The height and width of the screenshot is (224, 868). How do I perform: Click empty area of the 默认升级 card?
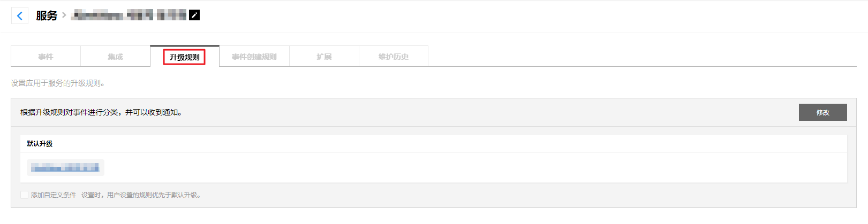pyautogui.click(x=428, y=168)
